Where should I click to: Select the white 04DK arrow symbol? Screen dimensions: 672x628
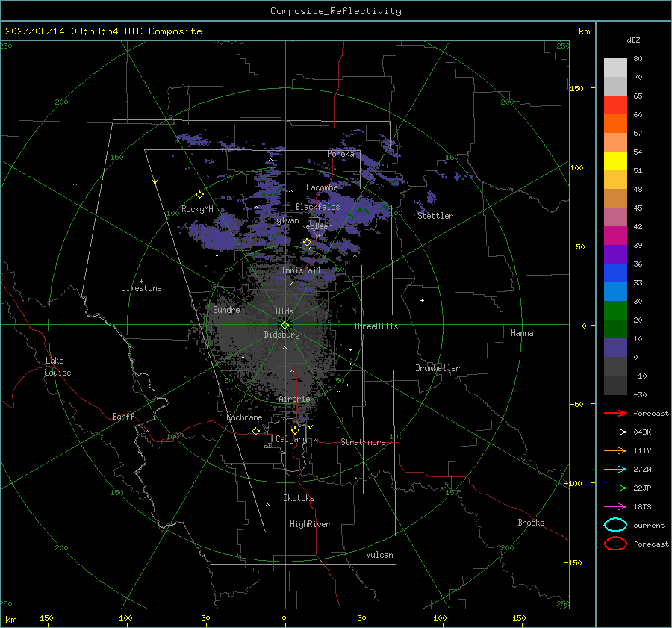615,432
